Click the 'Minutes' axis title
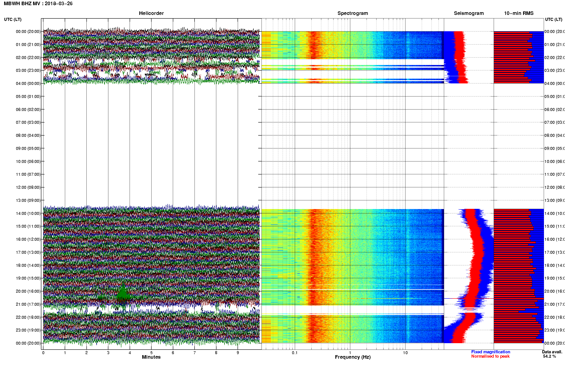 (x=151, y=357)
